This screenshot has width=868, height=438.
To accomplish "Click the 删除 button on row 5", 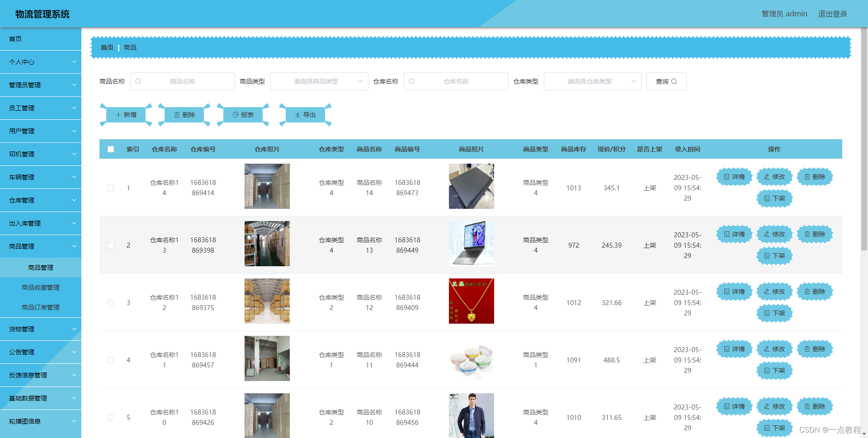I will coord(815,406).
